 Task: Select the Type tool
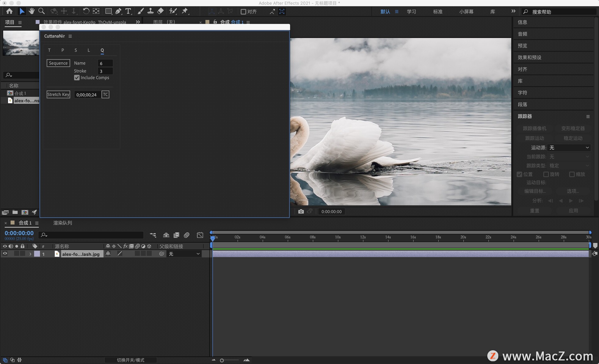pos(128,12)
